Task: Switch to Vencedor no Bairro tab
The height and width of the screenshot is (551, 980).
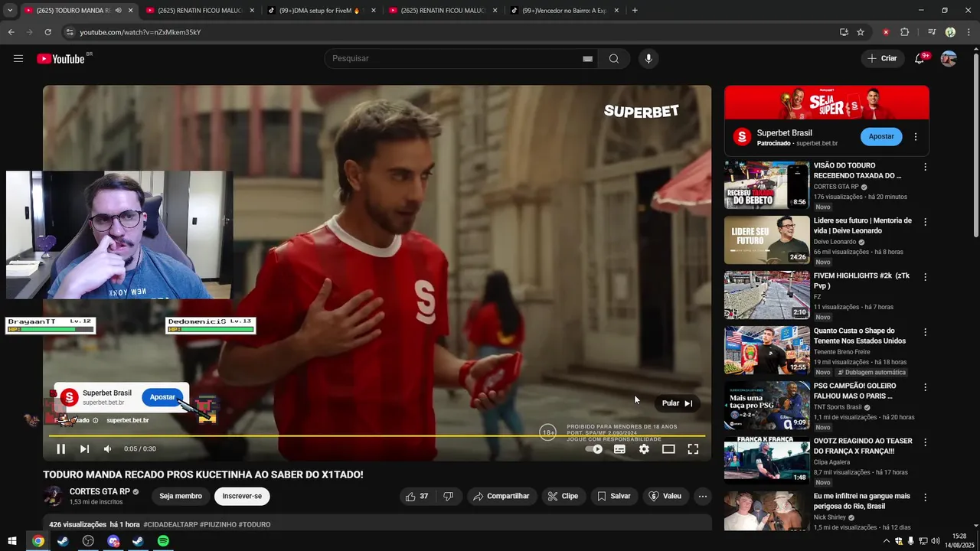Action: [564, 11]
